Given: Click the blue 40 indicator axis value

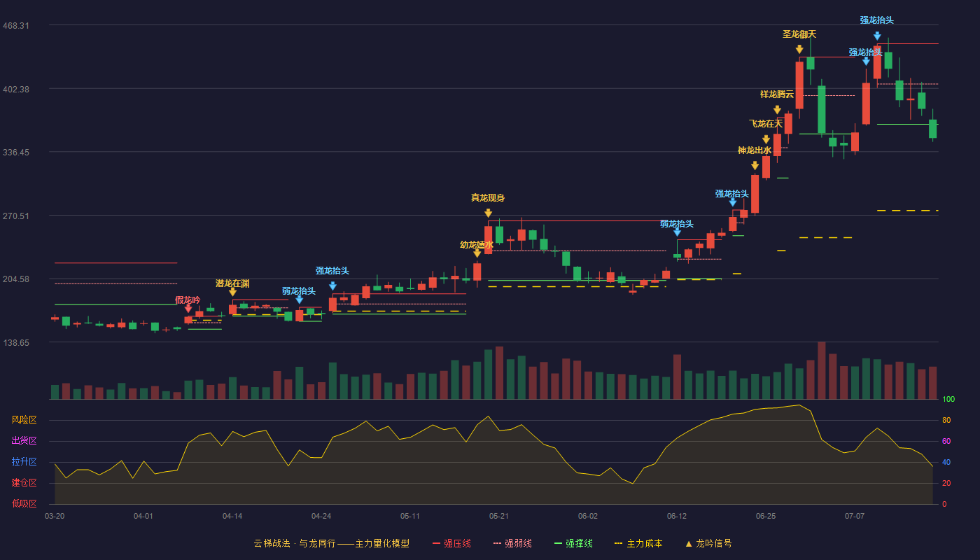Looking at the screenshot, I should point(946,462).
